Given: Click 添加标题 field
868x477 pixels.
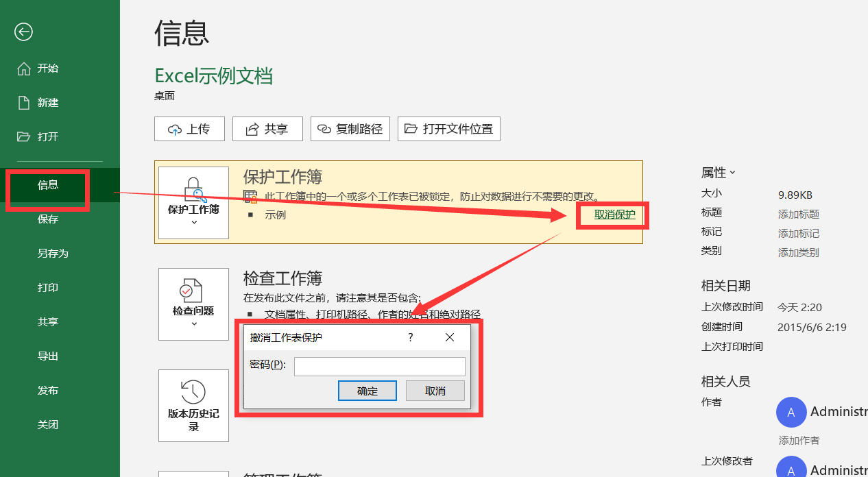Looking at the screenshot, I should coord(799,215).
